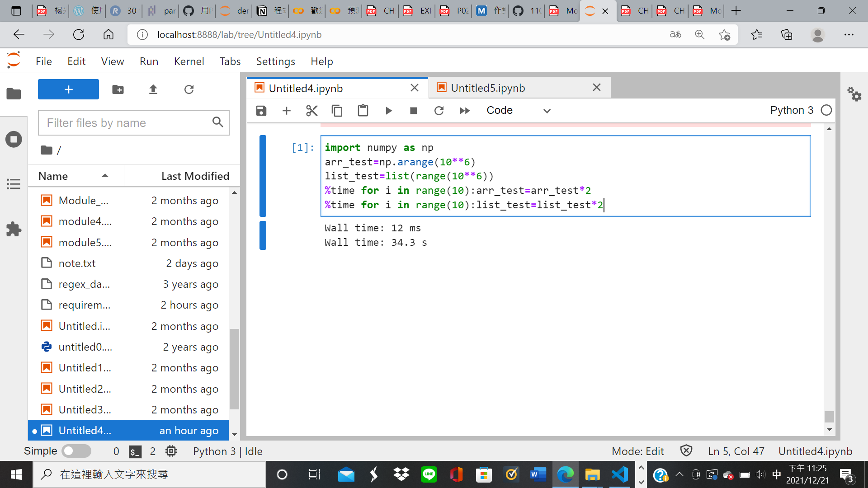Restart the kernel

tap(439, 110)
